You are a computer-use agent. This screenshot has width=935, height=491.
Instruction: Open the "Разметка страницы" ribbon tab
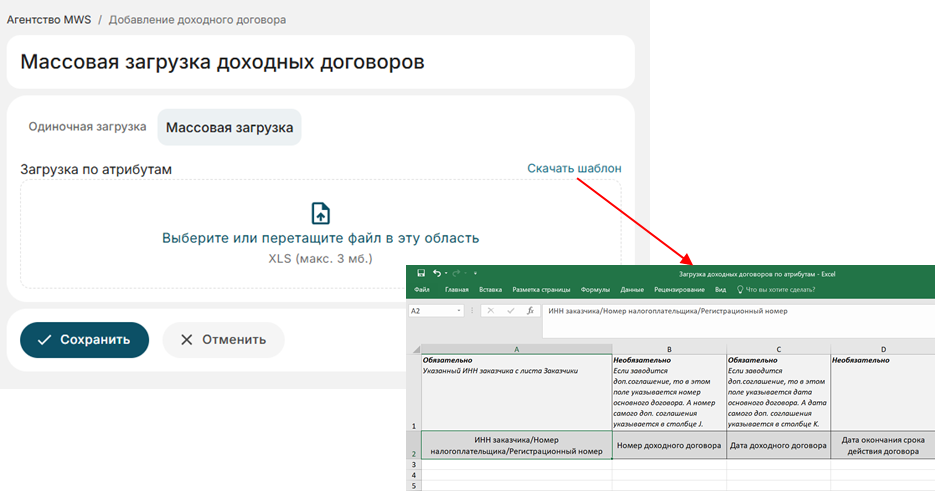point(541,290)
